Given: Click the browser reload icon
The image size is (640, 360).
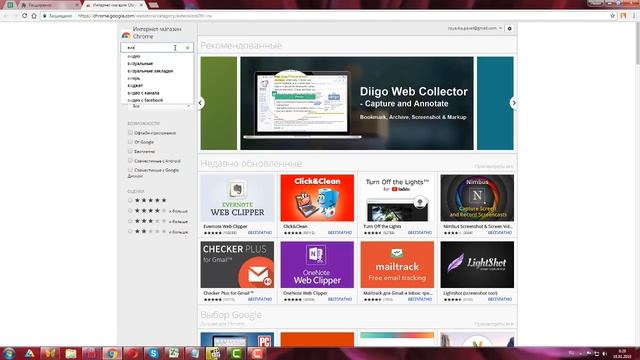Looking at the screenshot, I should (x=24, y=16).
